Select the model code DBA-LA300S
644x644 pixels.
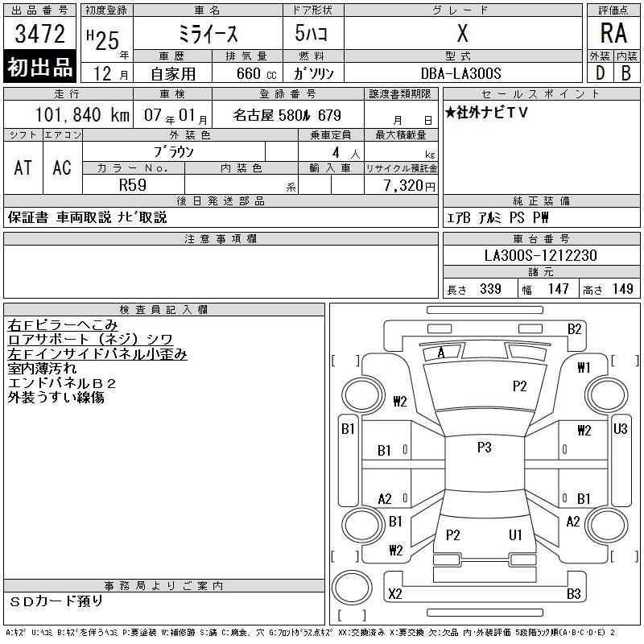pyautogui.click(x=460, y=73)
